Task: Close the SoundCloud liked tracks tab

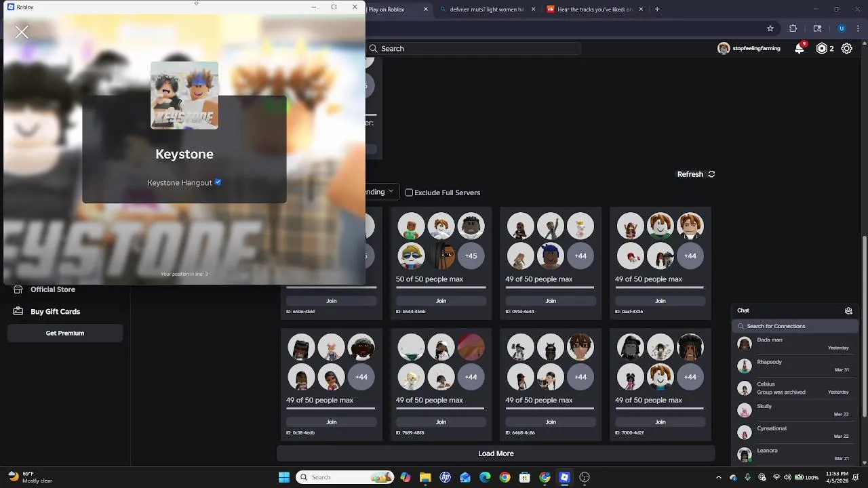Action: pos(641,9)
